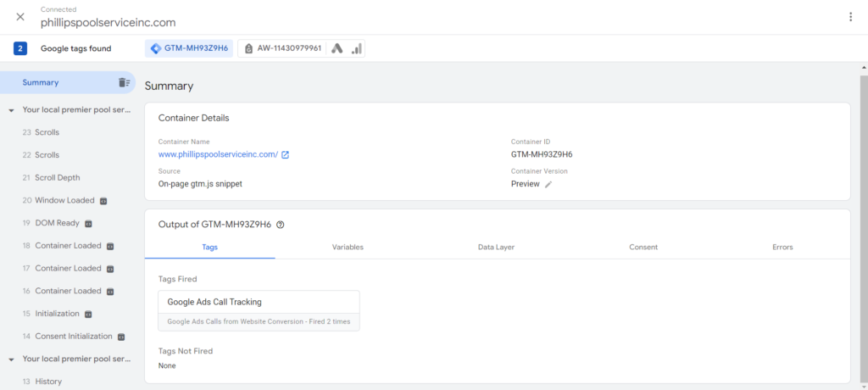Select event 15 Initialization
Image resolution: width=868 pixels, height=390 pixels.
(51, 314)
